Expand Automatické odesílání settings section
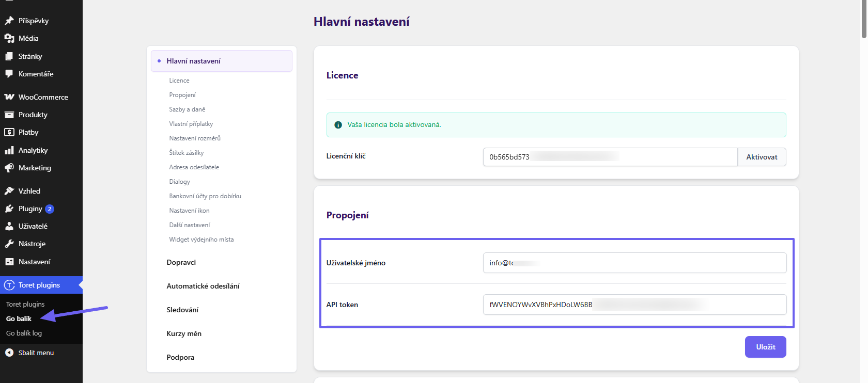The height and width of the screenshot is (383, 868). [203, 286]
